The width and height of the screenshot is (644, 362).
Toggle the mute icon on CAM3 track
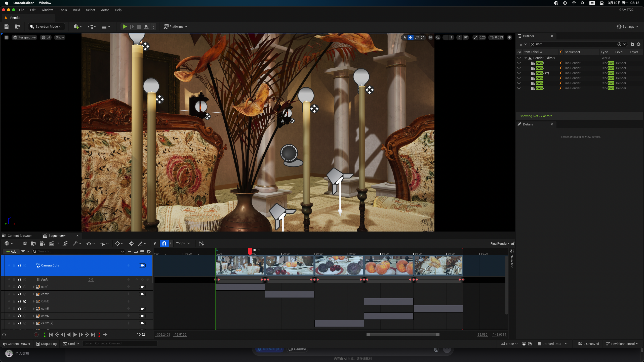coord(25,301)
